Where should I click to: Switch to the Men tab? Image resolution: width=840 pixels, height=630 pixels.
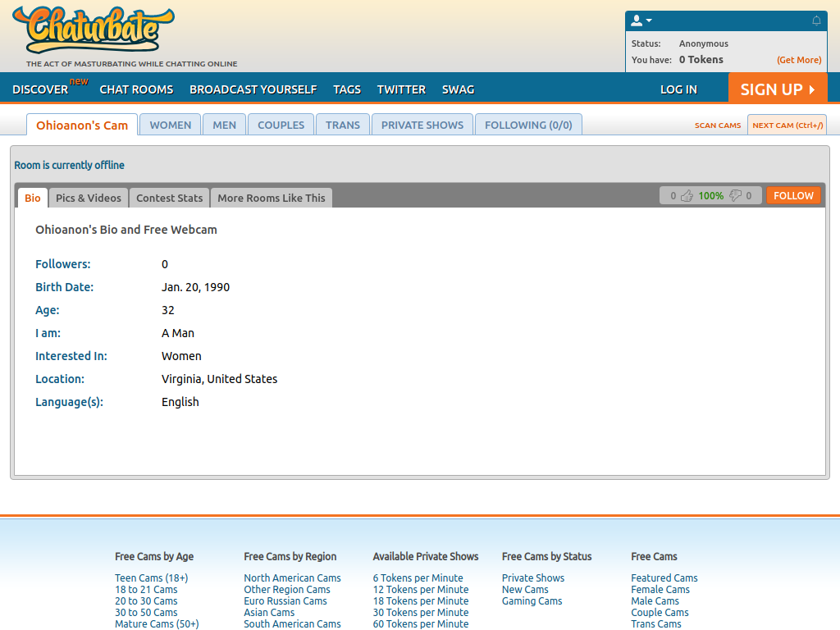[x=224, y=125]
